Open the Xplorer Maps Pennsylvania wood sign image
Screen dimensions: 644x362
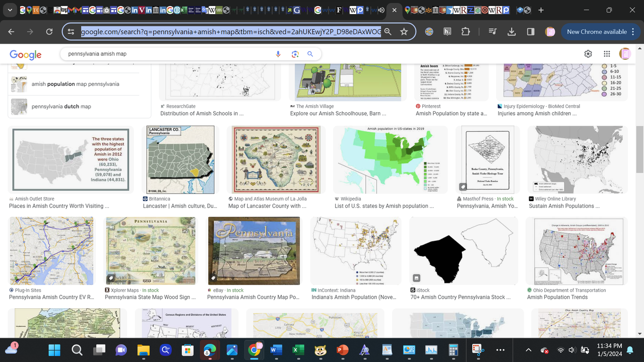click(x=150, y=251)
